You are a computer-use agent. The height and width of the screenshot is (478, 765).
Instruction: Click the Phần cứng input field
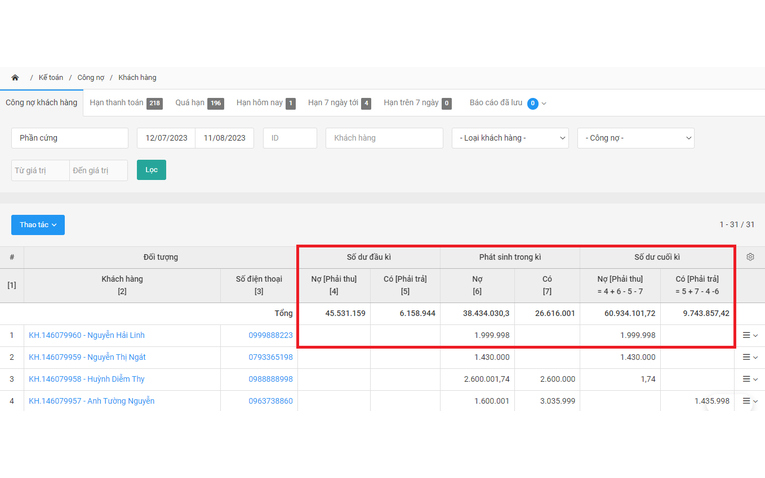[x=70, y=138]
